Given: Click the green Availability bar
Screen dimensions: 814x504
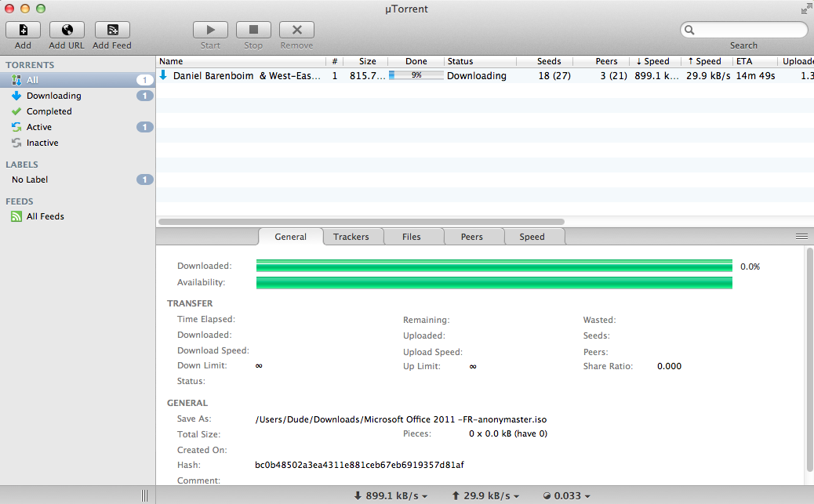Looking at the screenshot, I should point(494,282).
